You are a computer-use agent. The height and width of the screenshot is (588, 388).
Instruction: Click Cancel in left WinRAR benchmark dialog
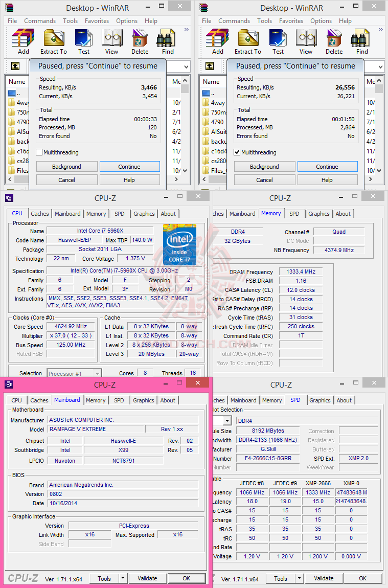[x=67, y=180]
